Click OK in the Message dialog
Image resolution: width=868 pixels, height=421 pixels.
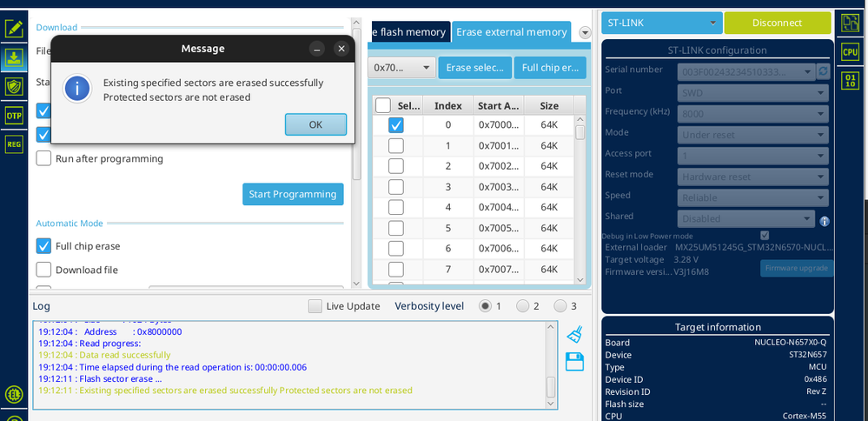(315, 124)
